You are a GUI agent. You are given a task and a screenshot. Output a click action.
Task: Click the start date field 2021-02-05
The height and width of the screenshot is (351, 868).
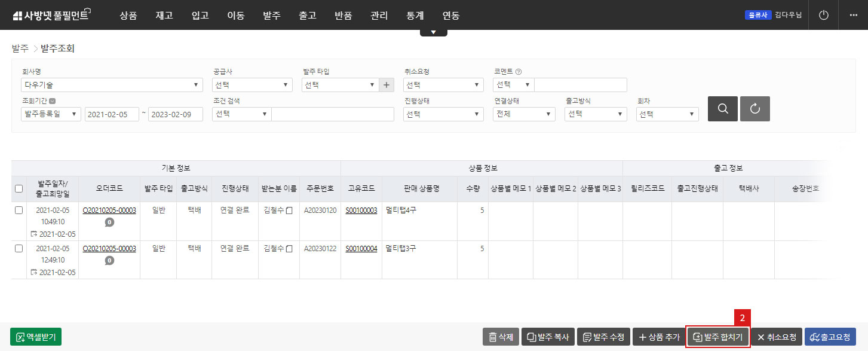click(112, 114)
